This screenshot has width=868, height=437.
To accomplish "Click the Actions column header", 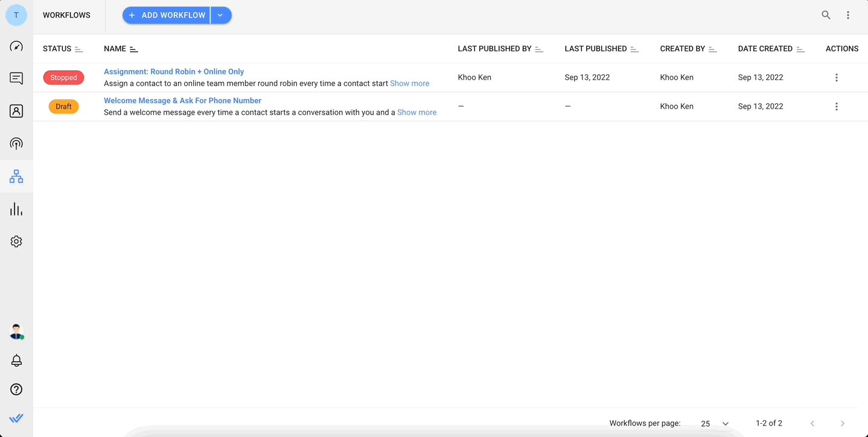I will point(842,49).
